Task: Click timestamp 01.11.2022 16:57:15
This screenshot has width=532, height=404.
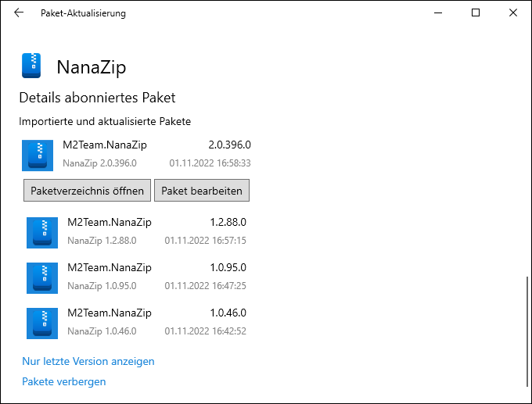Action: coord(205,240)
